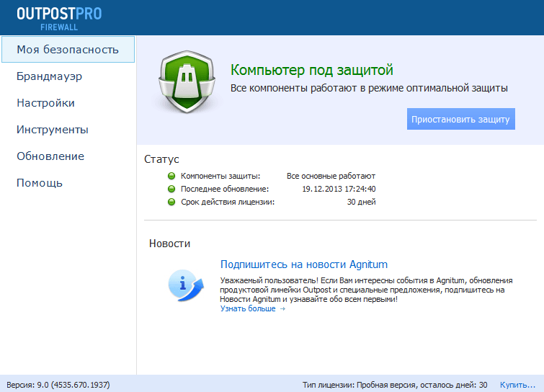The image size is (544, 392).
Task: Click the Приостановить защиту button
Action: pos(460,119)
